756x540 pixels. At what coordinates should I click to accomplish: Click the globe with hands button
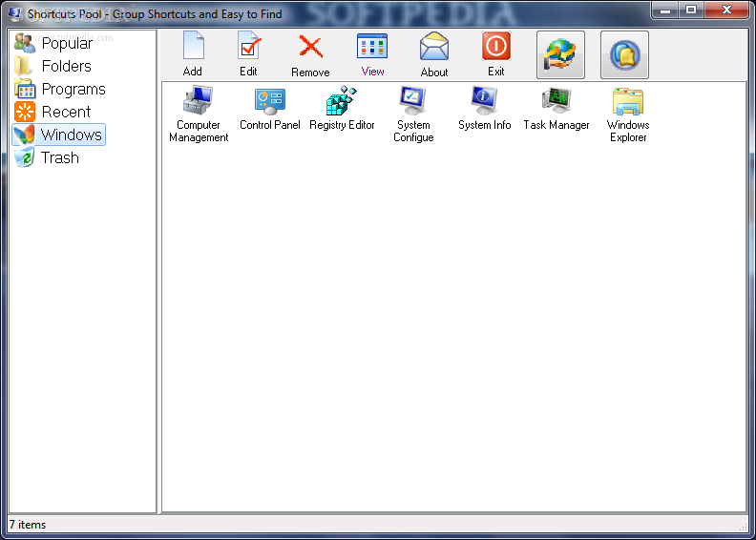pos(560,55)
